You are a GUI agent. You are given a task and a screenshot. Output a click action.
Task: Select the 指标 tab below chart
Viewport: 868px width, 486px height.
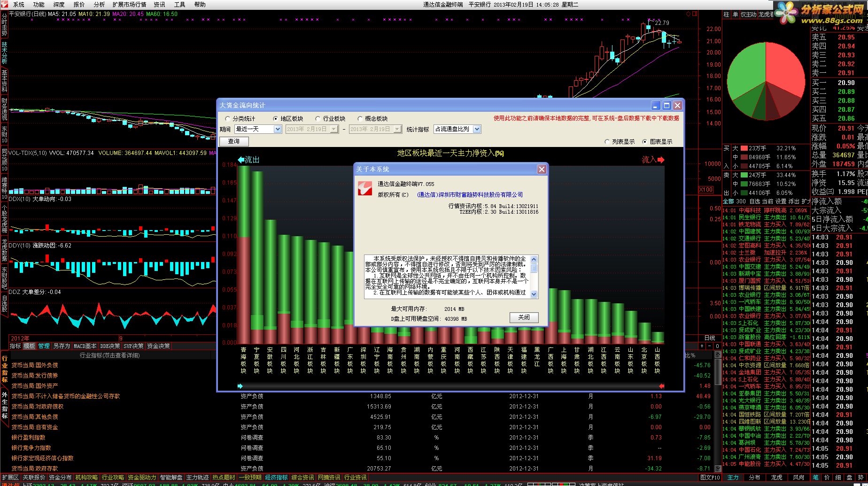tap(15, 346)
